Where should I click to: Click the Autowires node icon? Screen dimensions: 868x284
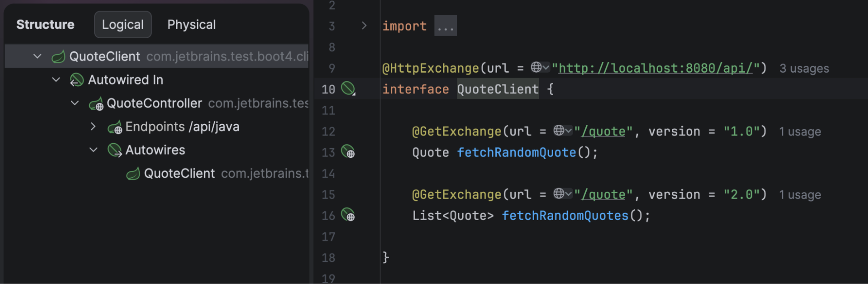[115, 150]
